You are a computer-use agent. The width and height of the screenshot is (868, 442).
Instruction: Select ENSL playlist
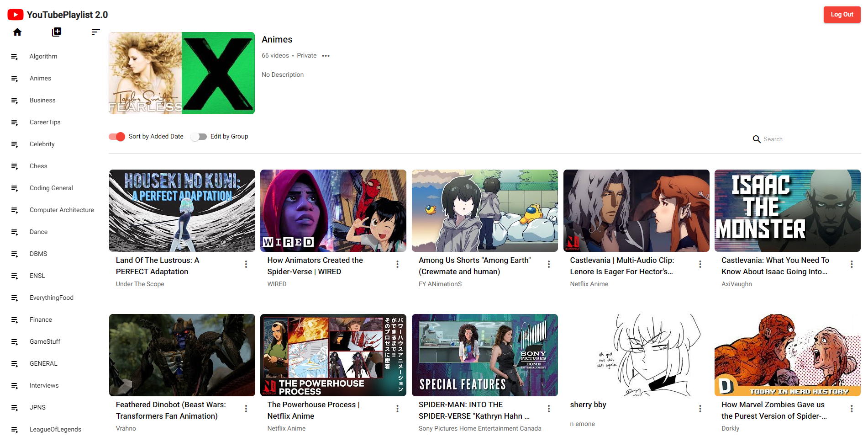point(37,276)
